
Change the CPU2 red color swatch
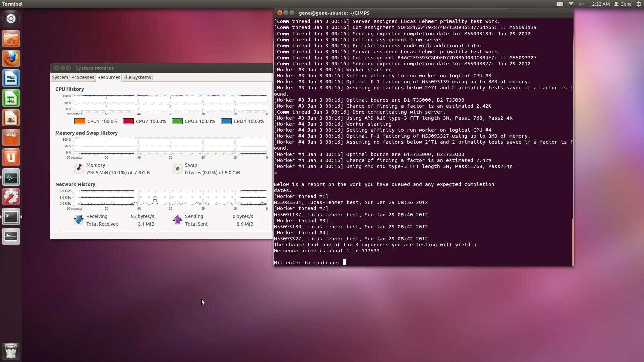click(x=128, y=121)
